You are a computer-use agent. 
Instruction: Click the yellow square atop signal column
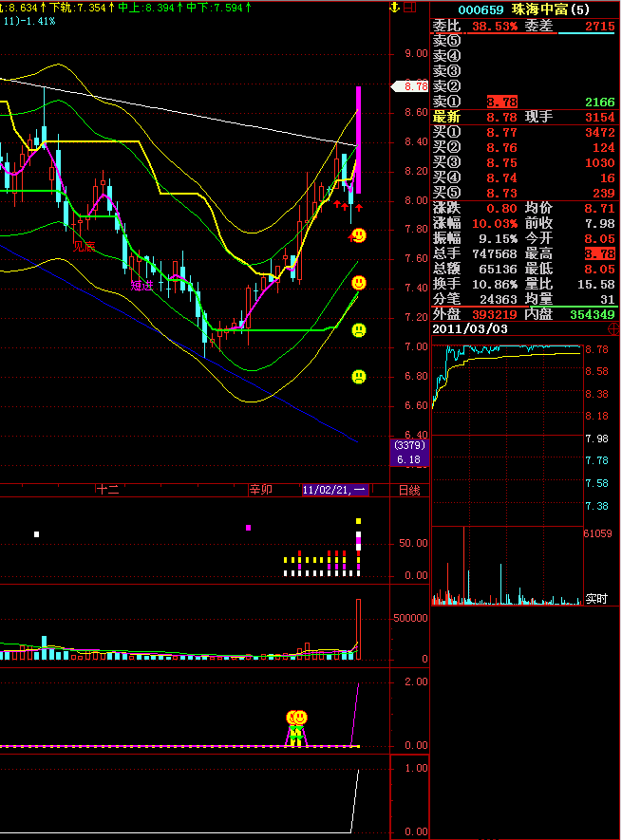pos(358,521)
